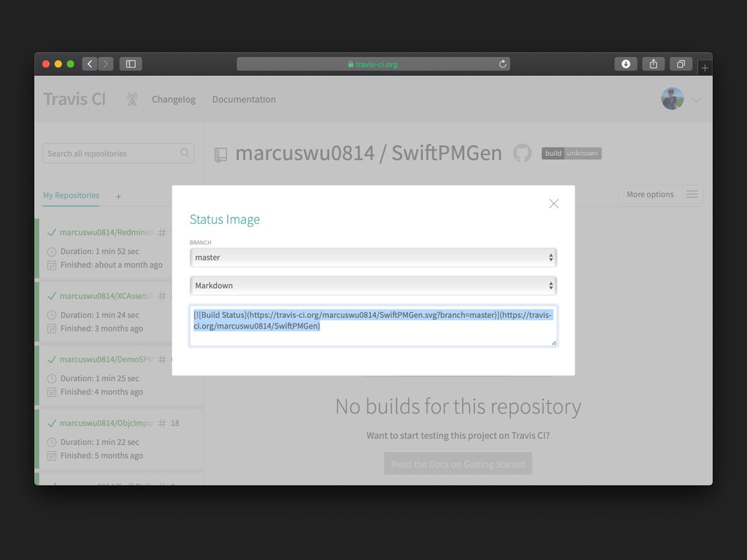Open a new Safari tab

[x=705, y=68]
